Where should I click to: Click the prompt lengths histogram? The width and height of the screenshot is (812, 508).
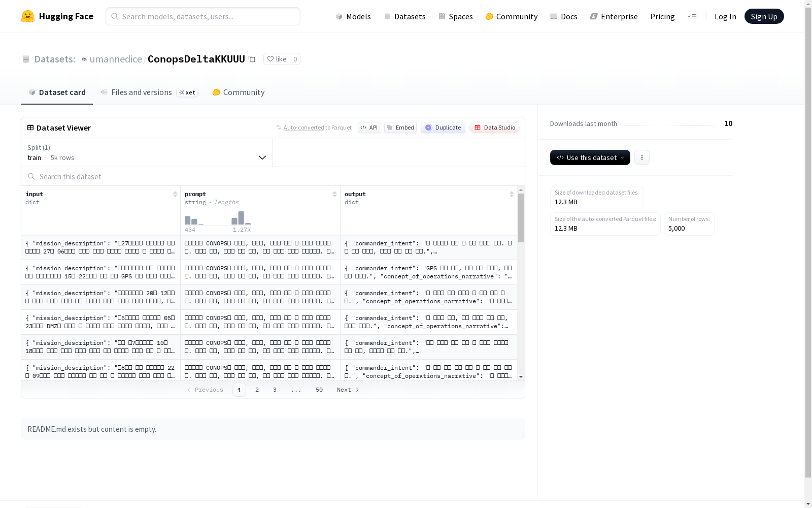[218, 218]
